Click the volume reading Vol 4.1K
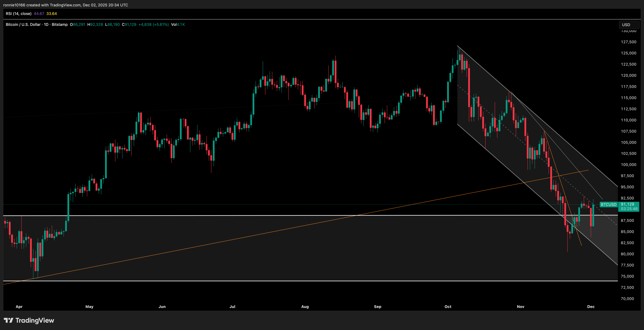The height and width of the screenshot is (330, 644). 178,25
